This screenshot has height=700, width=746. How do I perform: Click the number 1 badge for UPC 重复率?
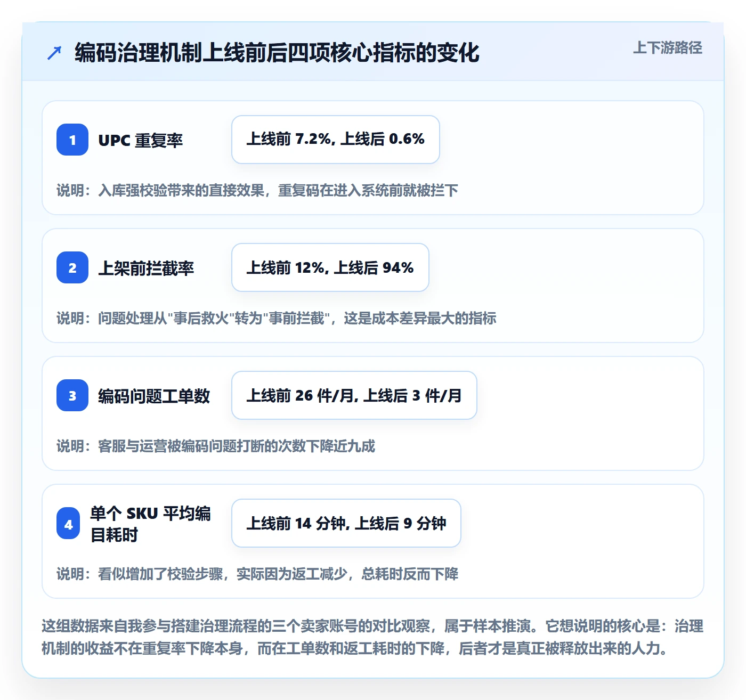(72, 140)
